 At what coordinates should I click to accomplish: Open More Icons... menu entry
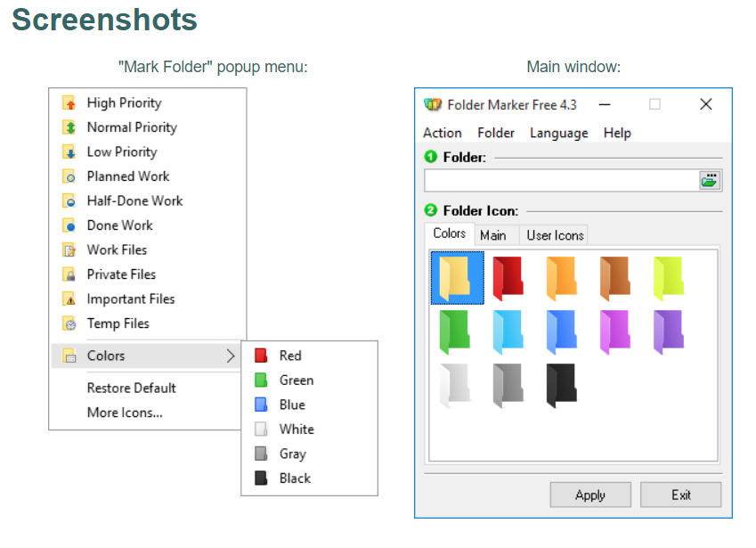click(x=148, y=413)
